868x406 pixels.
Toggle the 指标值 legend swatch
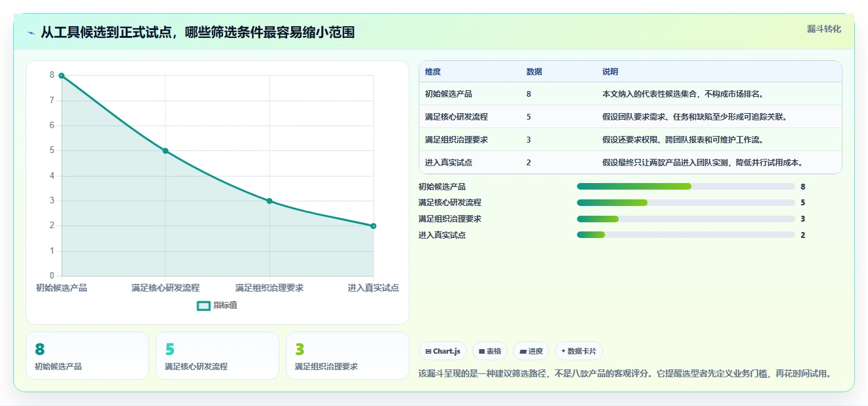(x=203, y=305)
